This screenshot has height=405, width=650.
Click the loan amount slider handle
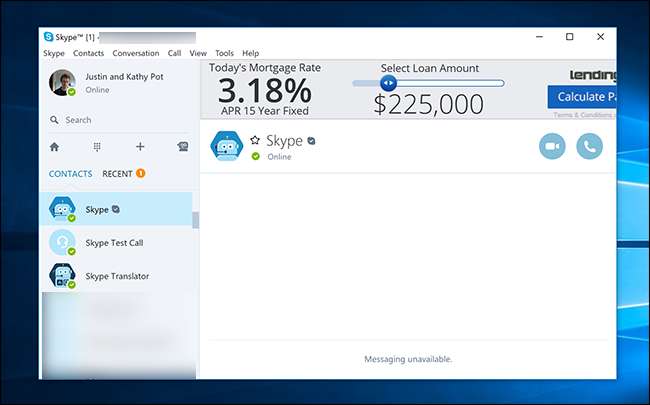[388, 83]
